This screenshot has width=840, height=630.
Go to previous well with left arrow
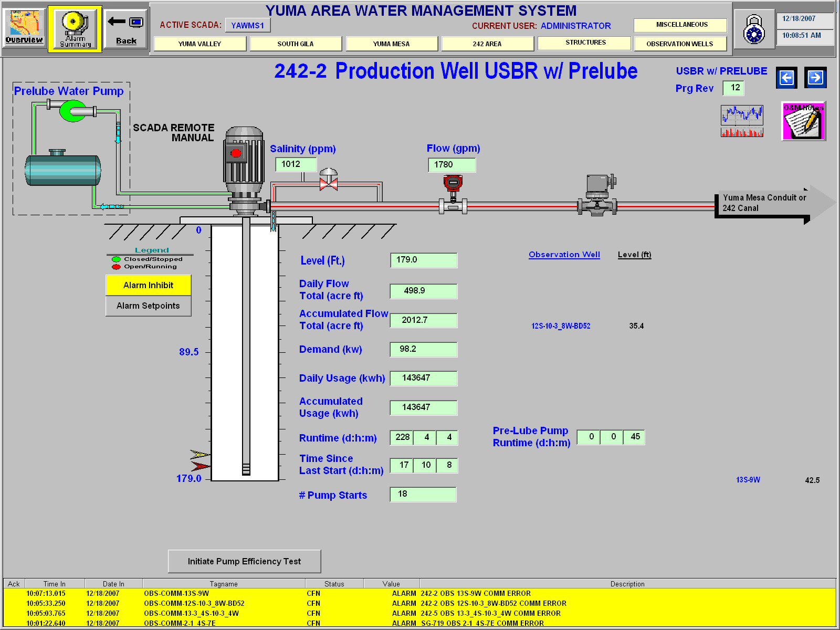point(786,78)
